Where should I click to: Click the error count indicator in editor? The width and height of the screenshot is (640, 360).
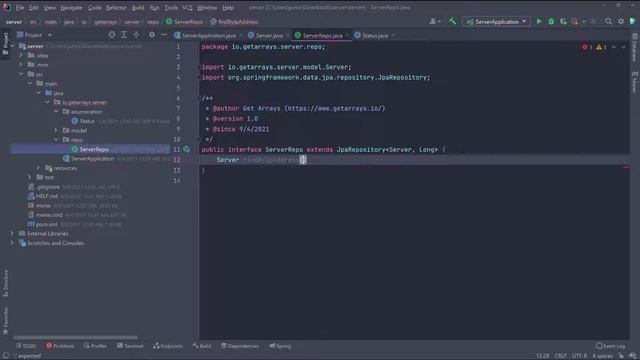[x=587, y=47]
